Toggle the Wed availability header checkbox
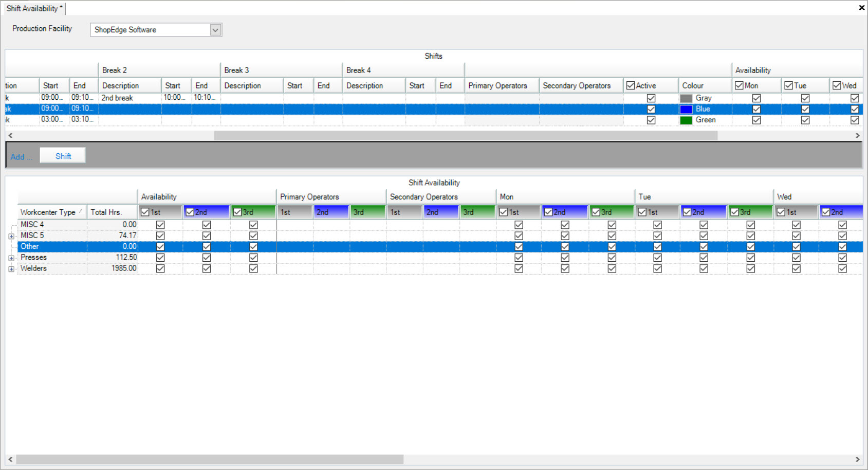The width and height of the screenshot is (868, 470). point(837,85)
